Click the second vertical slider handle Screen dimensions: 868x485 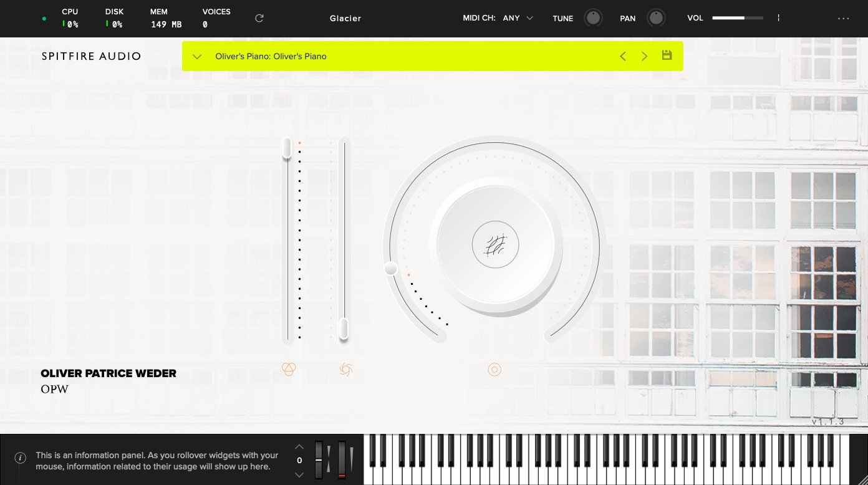point(344,329)
